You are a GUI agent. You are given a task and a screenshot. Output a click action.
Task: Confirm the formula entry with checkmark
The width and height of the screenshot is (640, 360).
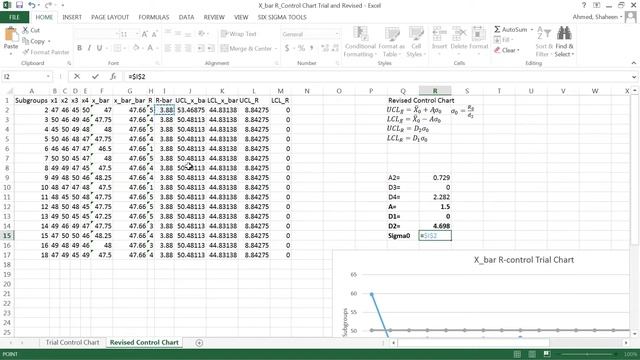[x=95, y=76]
